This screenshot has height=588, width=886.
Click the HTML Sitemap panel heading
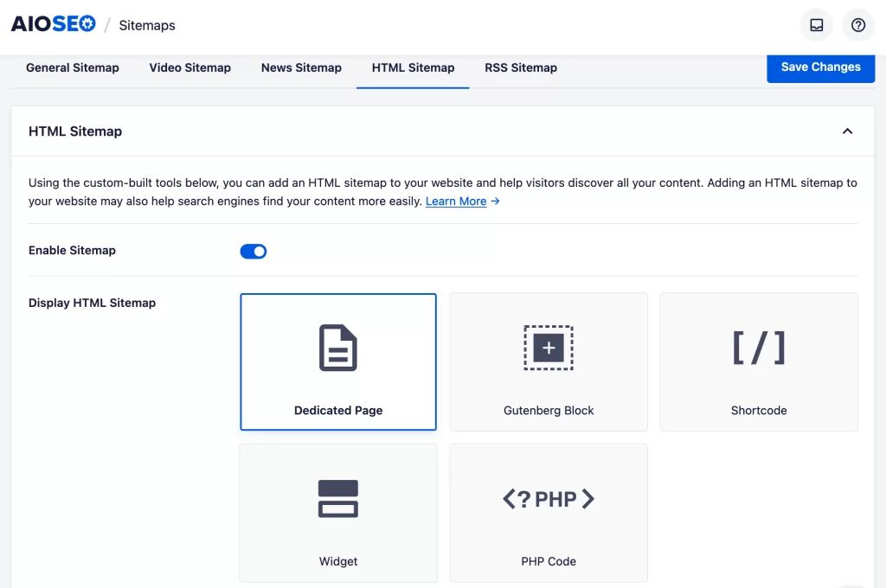point(75,131)
